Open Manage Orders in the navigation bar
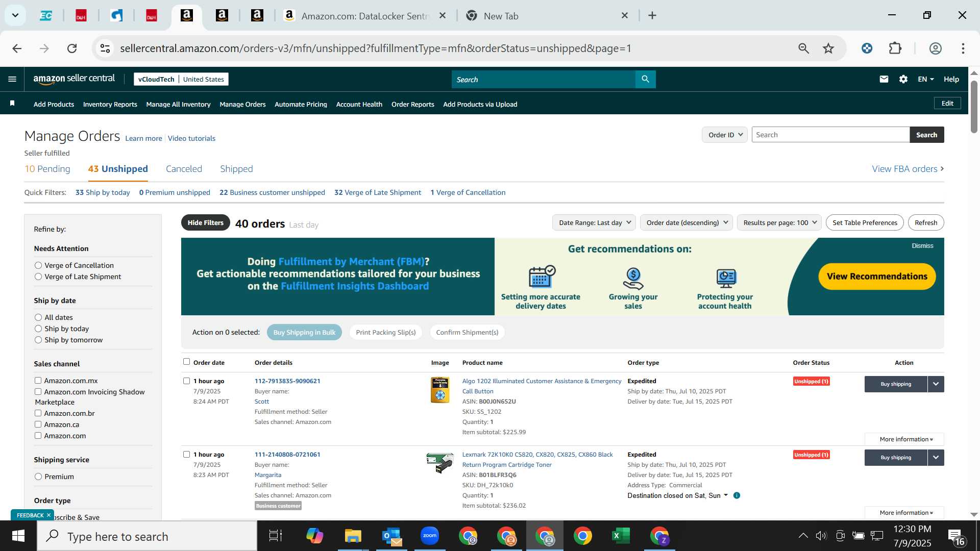This screenshot has width=980, height=551. 242,104
